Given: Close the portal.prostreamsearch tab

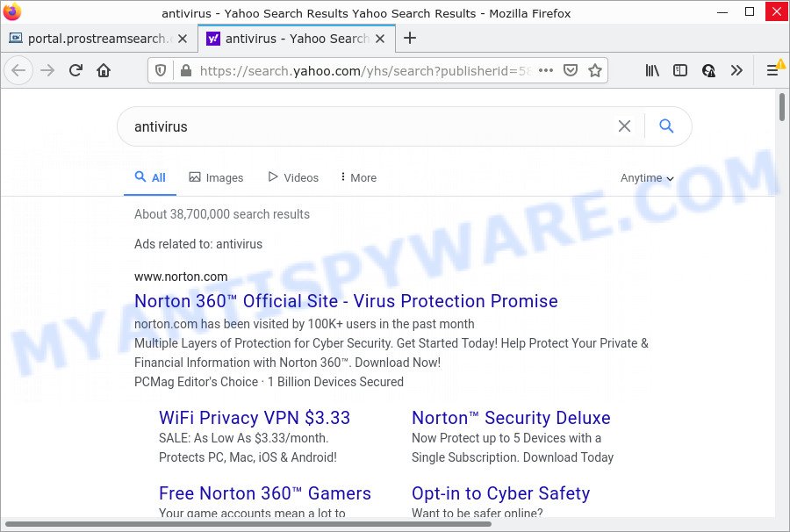Looking at the screenshot, I should click(x=183, y=39).
